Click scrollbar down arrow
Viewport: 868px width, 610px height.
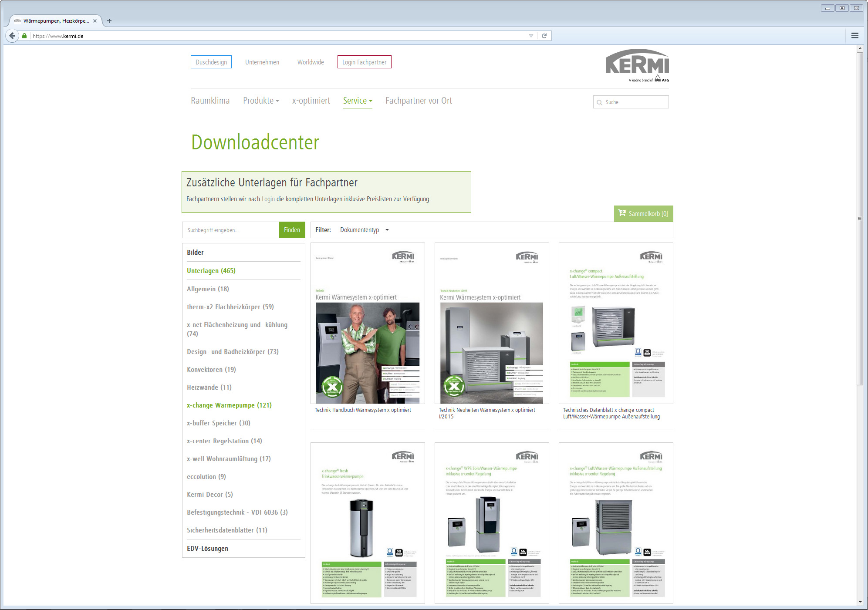[x=860, y=602]
